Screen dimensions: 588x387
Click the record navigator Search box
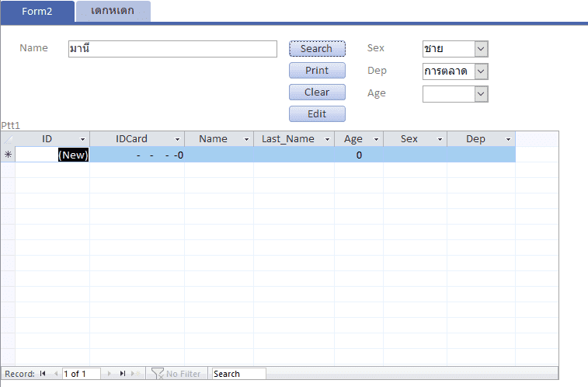(239, 374)
